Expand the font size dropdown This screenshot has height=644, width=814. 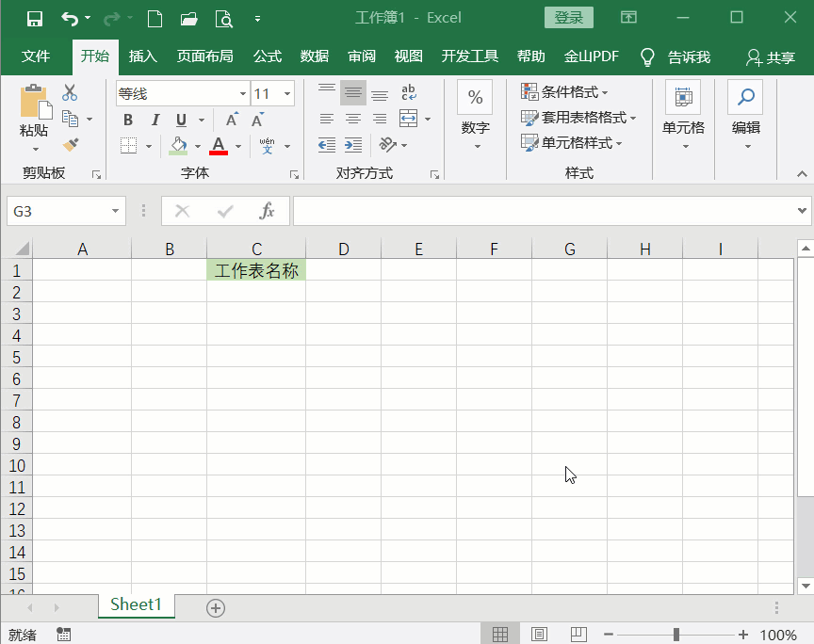pos(287,94)
